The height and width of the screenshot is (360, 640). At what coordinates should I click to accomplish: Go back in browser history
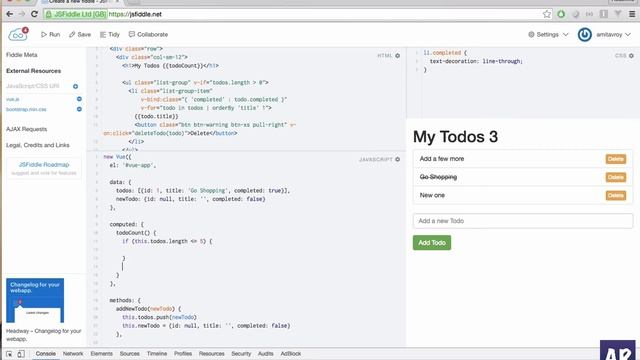(x=10, y=14)
